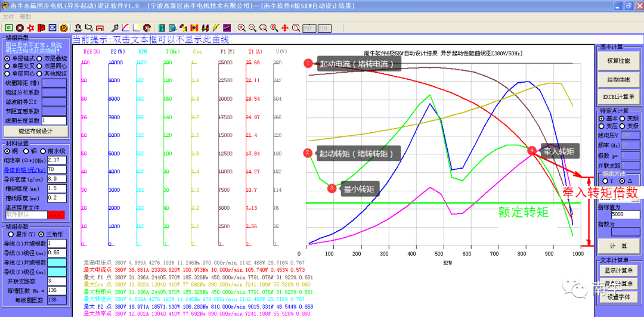Click the dark red lifebuoy toolbar icon
Screen dimensions: 644x317
(x=19, y=28)
